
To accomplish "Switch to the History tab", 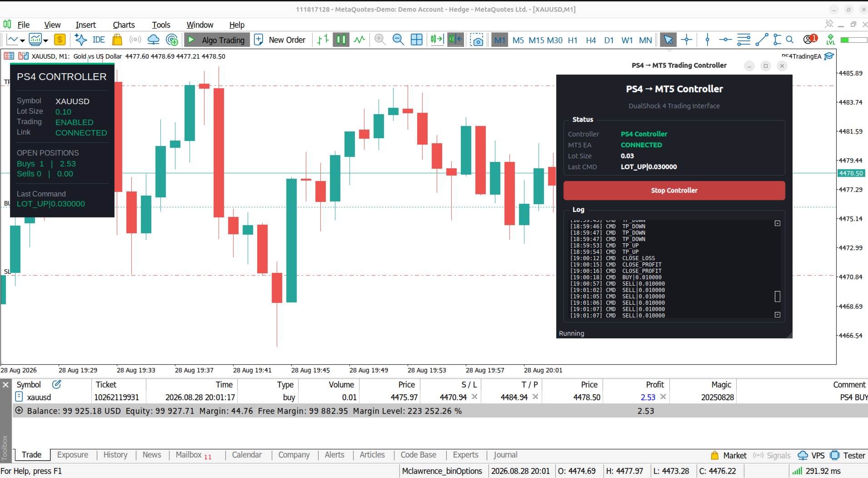I will (115, 455).
